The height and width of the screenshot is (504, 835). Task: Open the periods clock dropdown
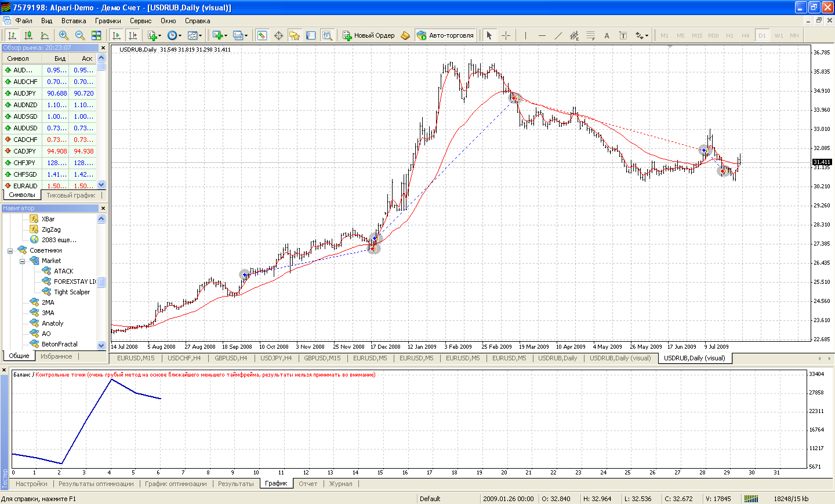coord(175,35)
